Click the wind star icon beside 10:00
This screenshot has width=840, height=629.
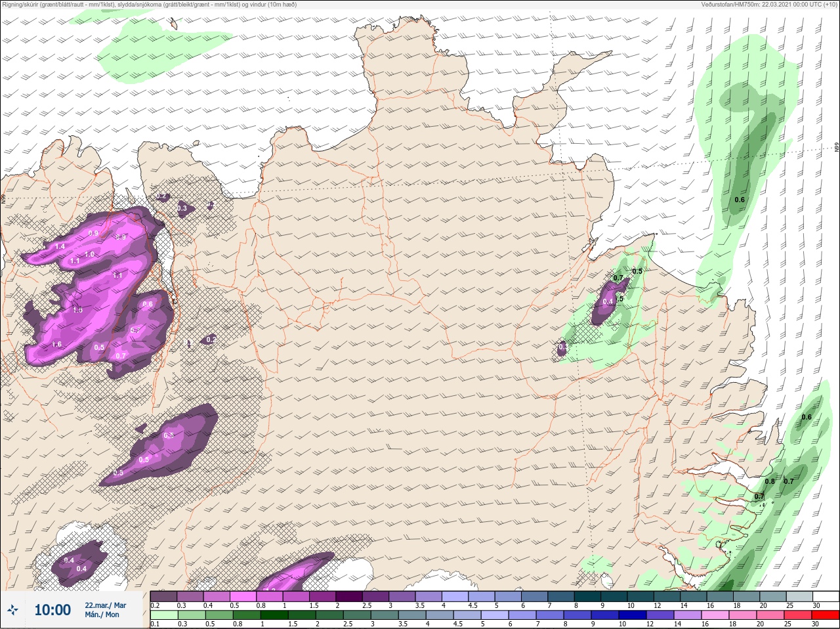point(14,610)
